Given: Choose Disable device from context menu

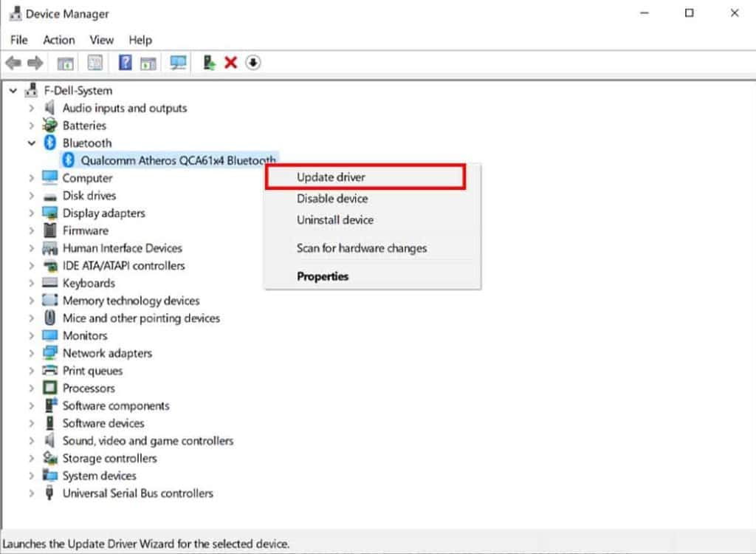Looking at the screenshot, I should click(372, 199).
